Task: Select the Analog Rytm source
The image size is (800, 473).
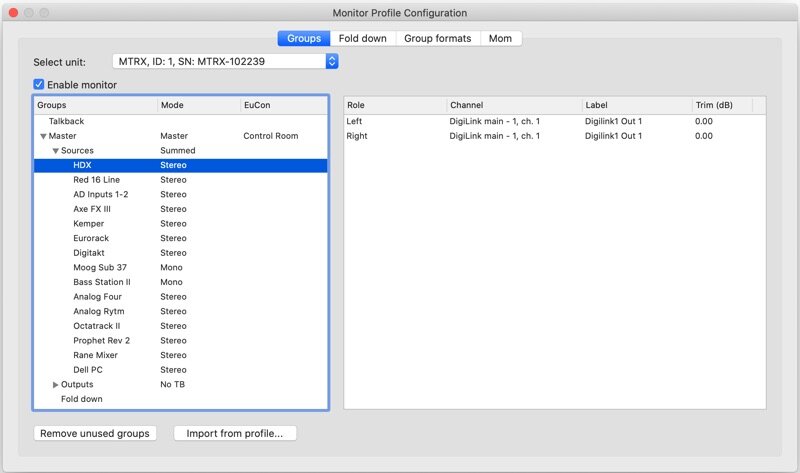Action: point(181,311)
